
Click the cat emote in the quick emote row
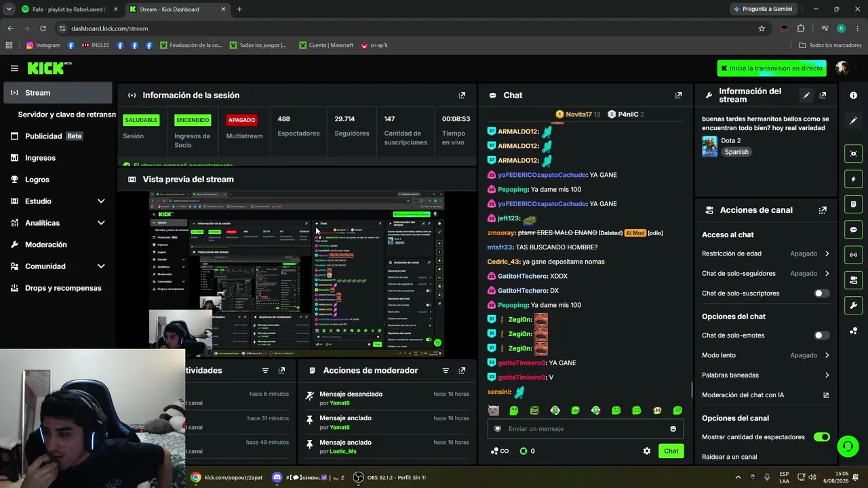click(x=494, y=411)
